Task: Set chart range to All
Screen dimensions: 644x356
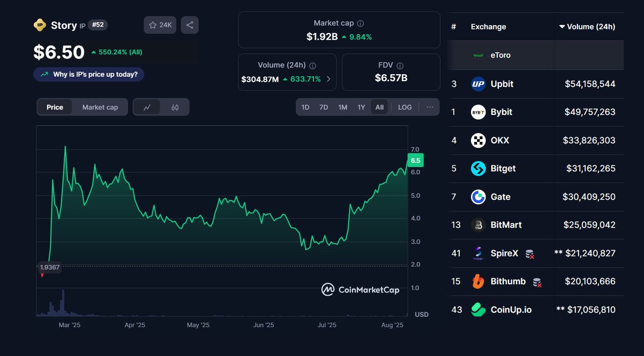Action: [x=380, y=107]
